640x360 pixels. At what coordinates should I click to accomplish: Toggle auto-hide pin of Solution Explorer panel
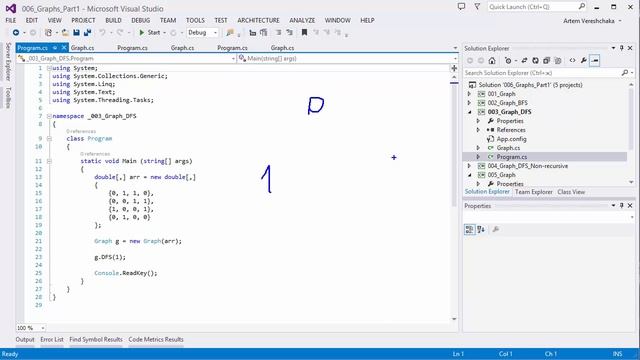pos(622,48)
